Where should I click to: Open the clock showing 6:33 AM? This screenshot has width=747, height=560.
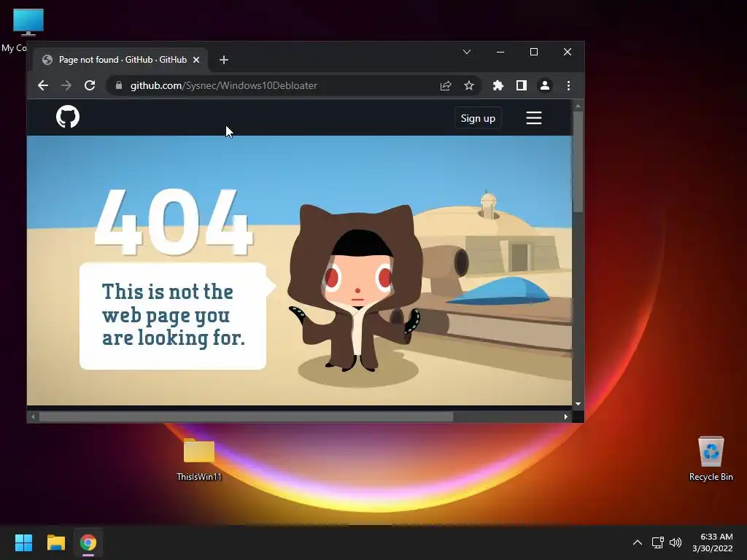click(x=713, y=542)
